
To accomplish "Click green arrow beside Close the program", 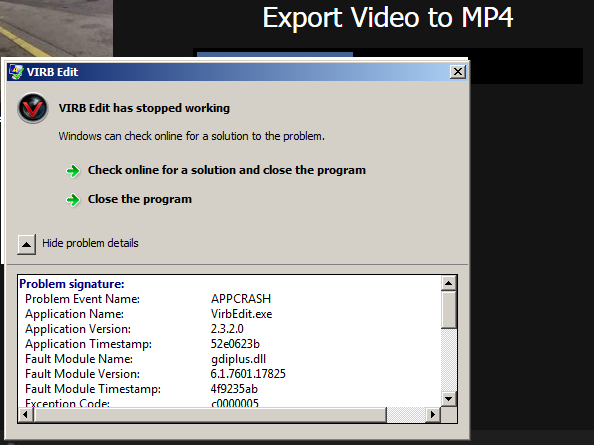I will [x=73, y=200].
